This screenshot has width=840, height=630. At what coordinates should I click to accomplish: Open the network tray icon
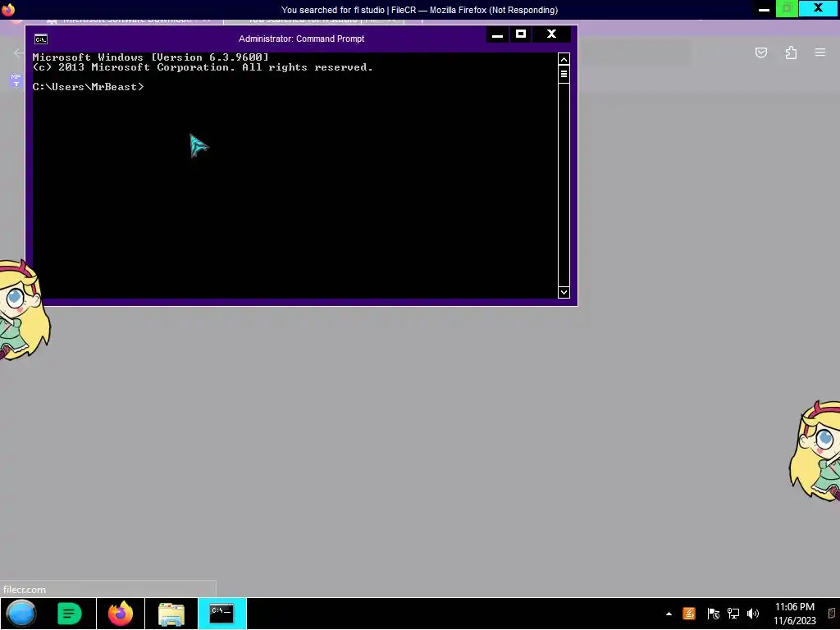click(733, 614)
